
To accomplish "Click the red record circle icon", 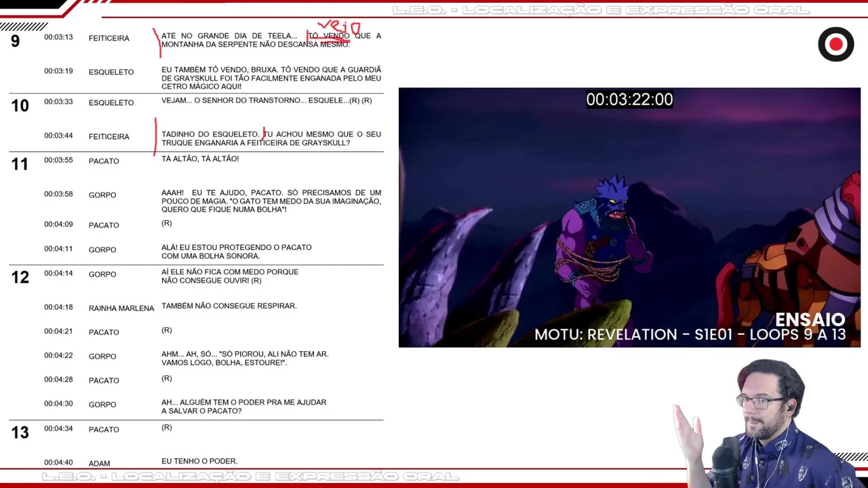I will (x=835, y=44).
